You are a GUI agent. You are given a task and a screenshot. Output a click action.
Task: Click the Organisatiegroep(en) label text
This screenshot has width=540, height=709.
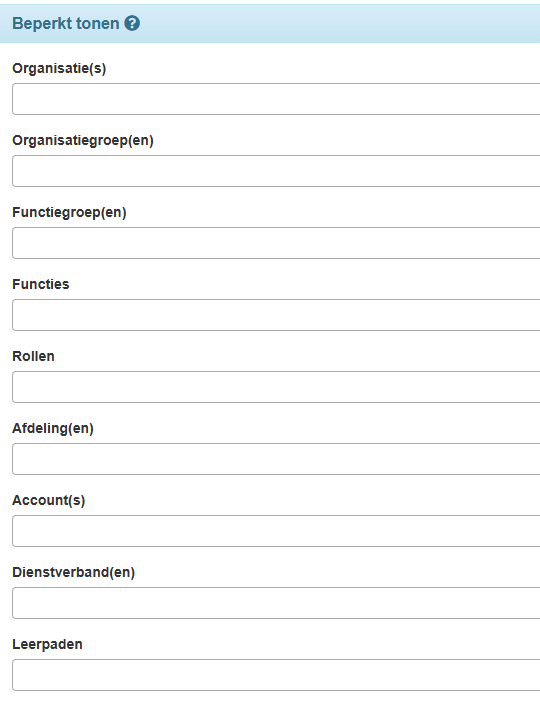[83, 141]
